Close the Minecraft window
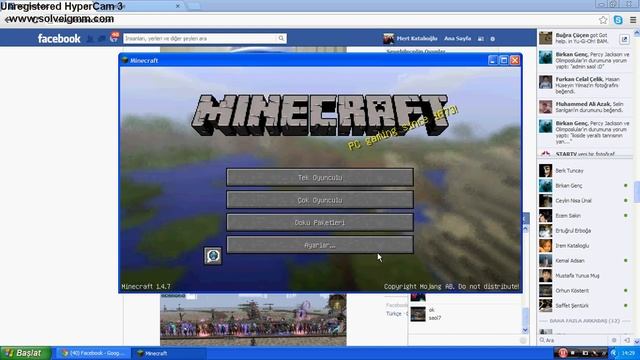The width and height of the screenshot is (640, 360). pyautogui.click(x=515, y=60)
